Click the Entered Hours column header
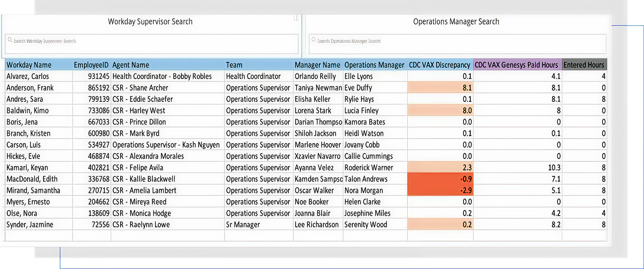 coord(584,65)
